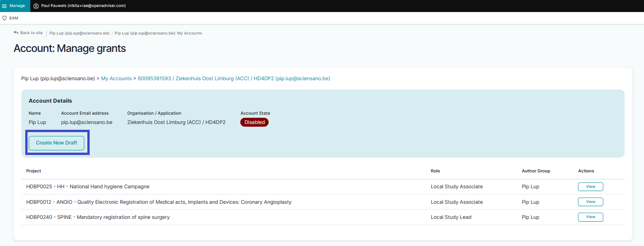Screen dimensions: 644x246
Task: Open Pip Lup breadcrumb in top navigation
Action: pyautogui.click(x=79, y=33)
